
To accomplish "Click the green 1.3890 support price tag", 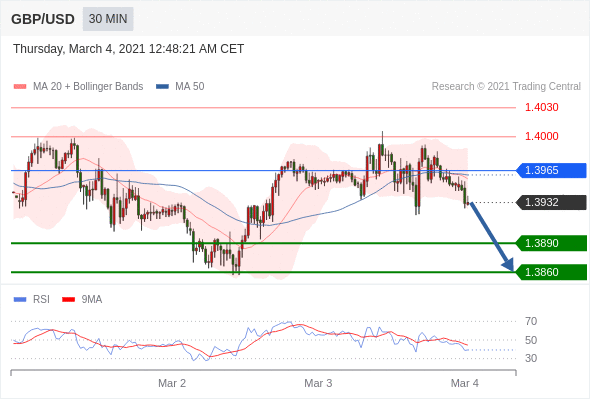I will coord(551,243).
